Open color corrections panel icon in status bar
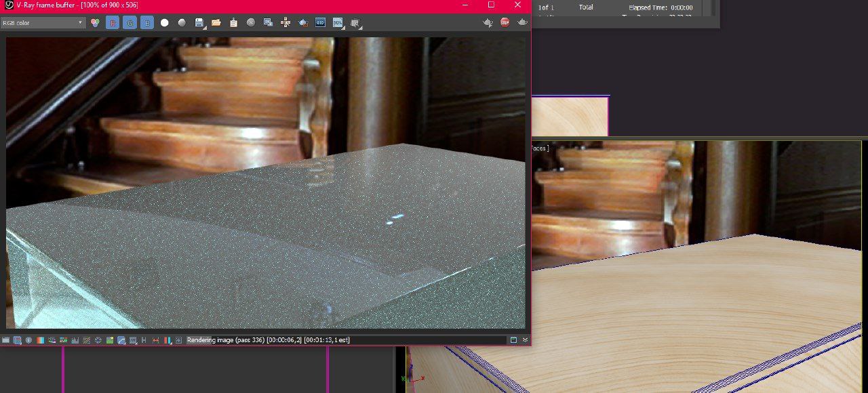 coord(5,340)
